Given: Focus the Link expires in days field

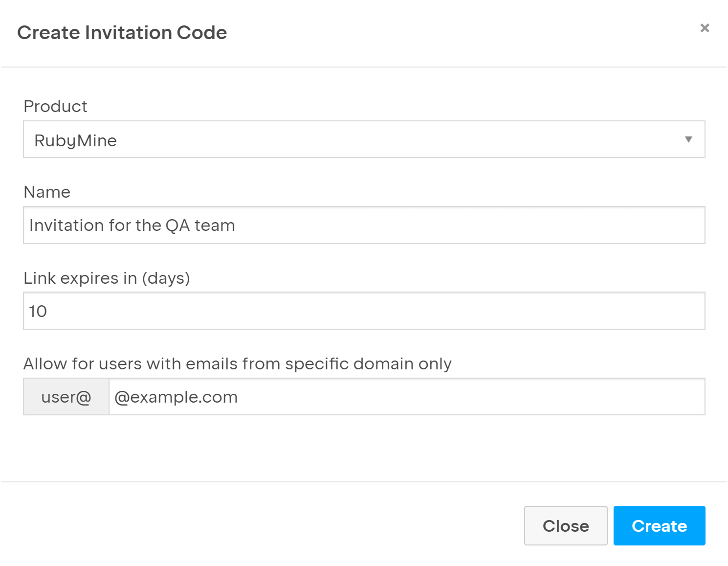Looking at the screenshot, I should click(x=364, y=311).
